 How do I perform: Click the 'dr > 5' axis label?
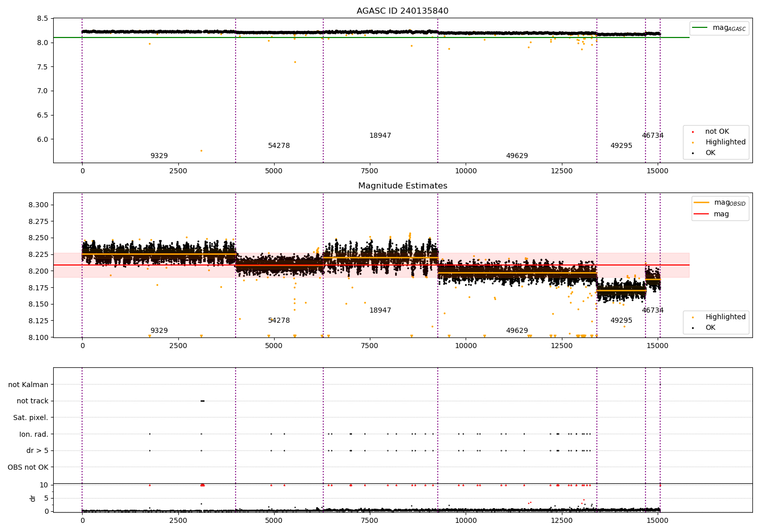coord(37,451)
